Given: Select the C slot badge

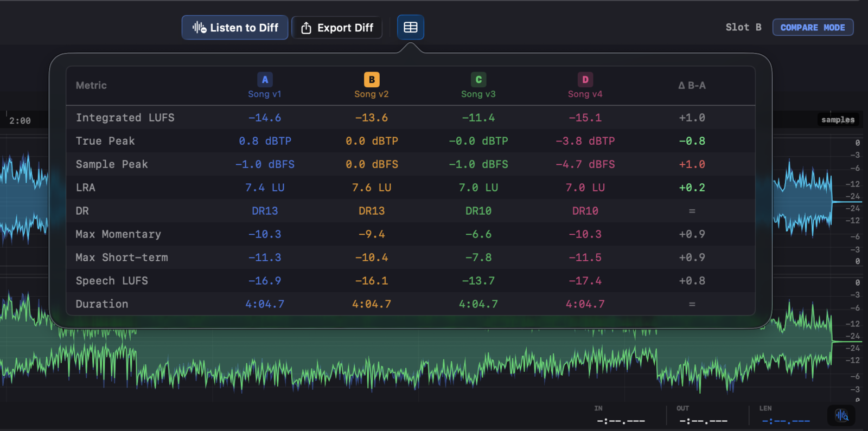Looking at the screenshot, I should click(478, 80).
